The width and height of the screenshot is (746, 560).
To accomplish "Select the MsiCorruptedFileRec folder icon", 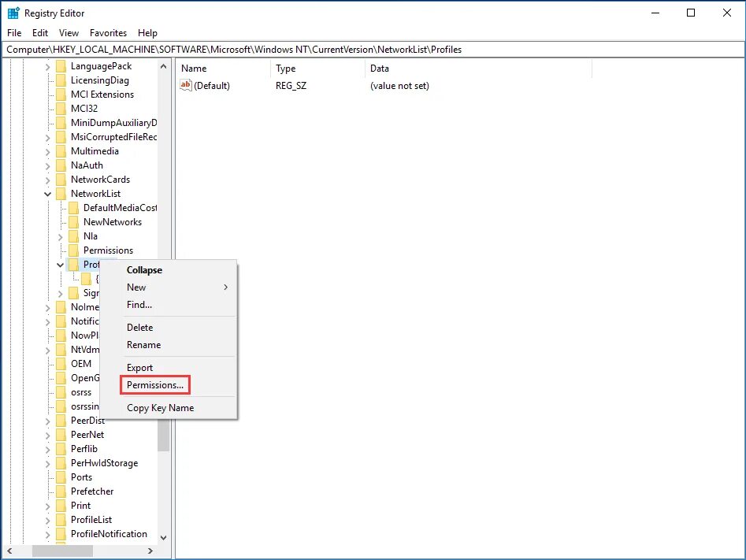I will pyautogui.click(x=61, y=137).
